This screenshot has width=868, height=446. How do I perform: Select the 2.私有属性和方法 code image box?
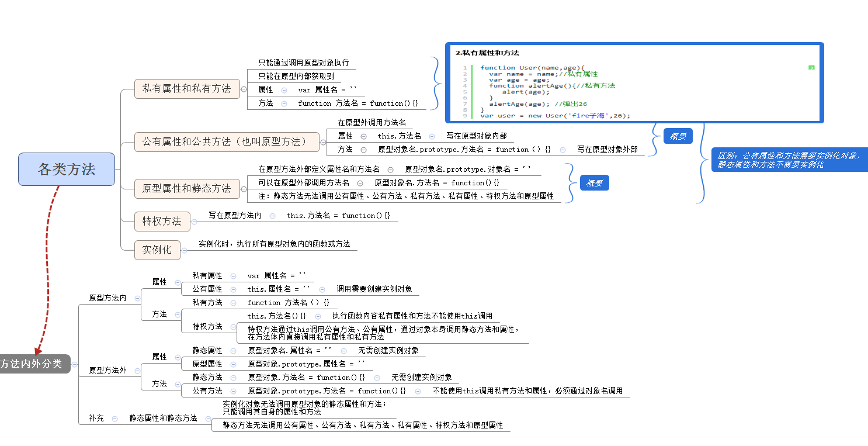(634, 82)
